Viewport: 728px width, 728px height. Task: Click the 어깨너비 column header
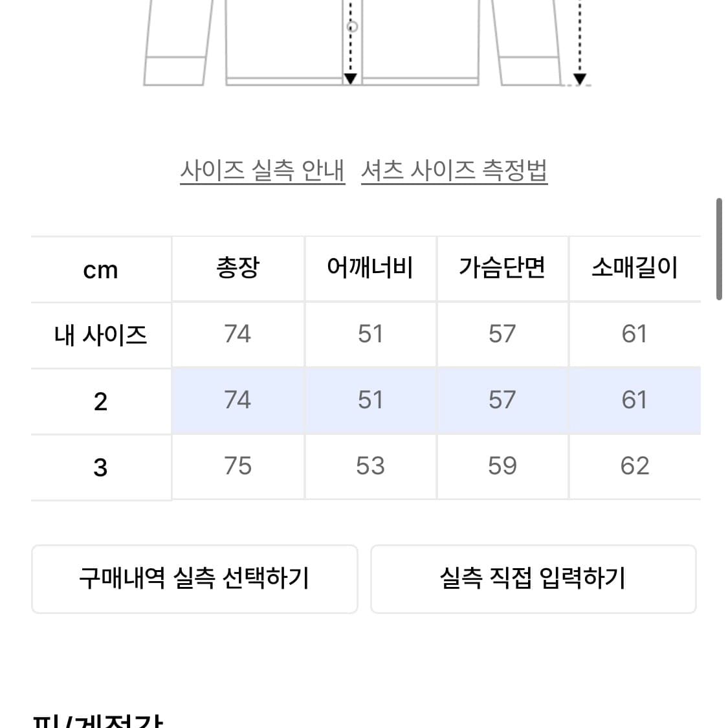(x=370, y=269)
